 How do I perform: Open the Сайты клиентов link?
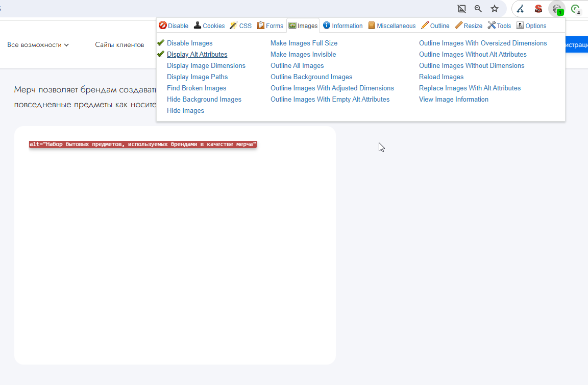[x=119, y=45]
